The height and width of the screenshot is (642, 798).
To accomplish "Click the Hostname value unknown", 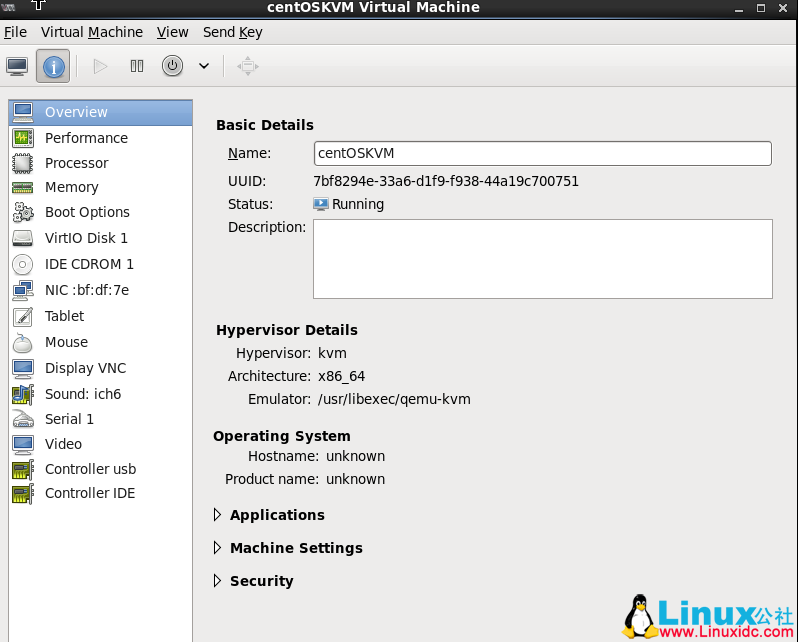I will [x=355, y=456].
